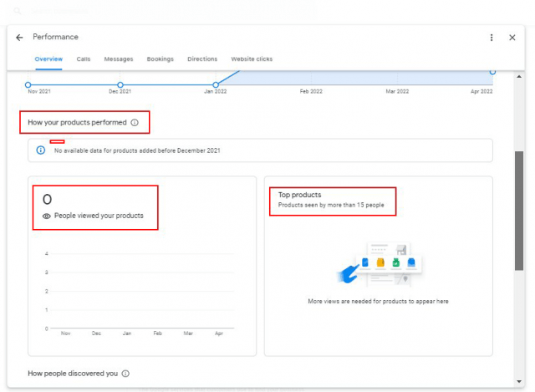The height and width of the screenshot is (392, 535).
Task: Open the info icon beside How your products performed
Action: (x=135, y=123)
